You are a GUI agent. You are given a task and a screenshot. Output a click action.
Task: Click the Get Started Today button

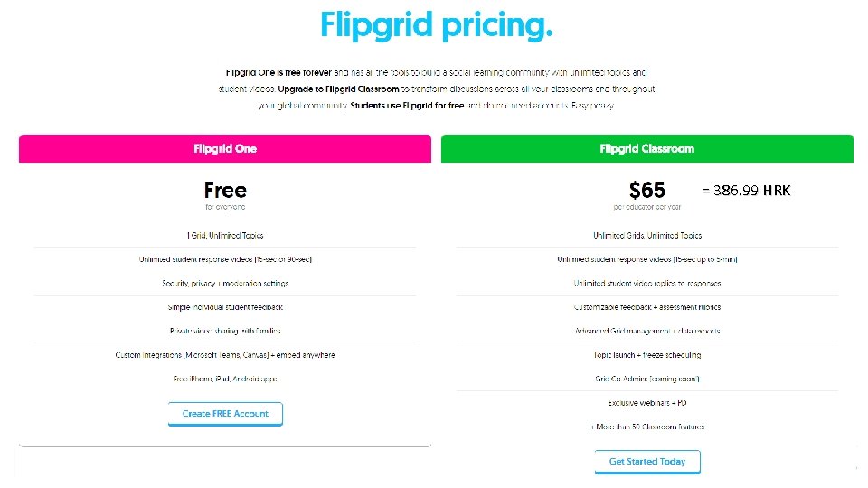[647, 462]
